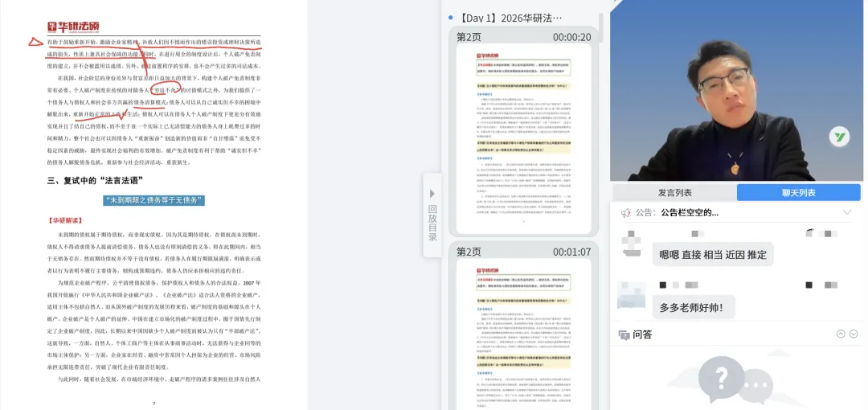868x410 pixels.
Task: Click the blue box “未到期限之债务等于无债务”
Action: [x=154, y=200]
